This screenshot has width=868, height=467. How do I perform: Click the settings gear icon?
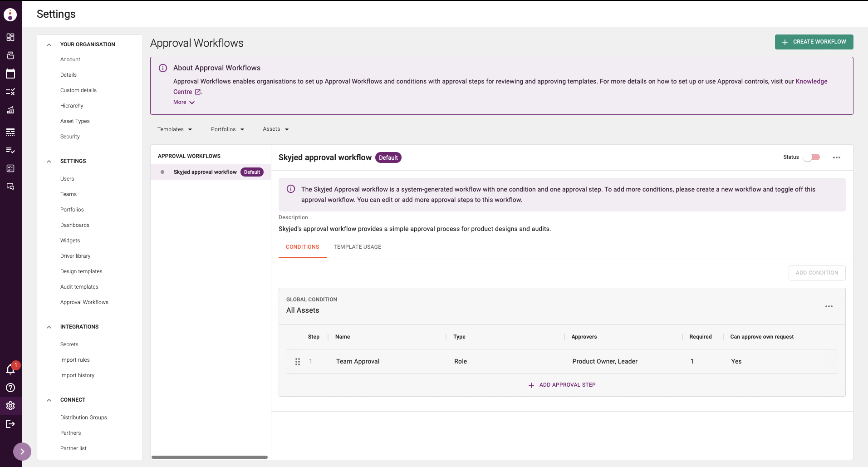pyautogui.click(x=10, y=406)
